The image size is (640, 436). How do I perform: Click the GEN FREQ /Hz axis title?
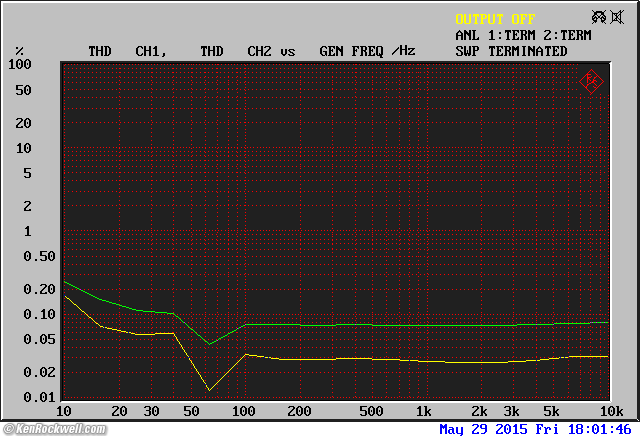(x=367, y=51)
